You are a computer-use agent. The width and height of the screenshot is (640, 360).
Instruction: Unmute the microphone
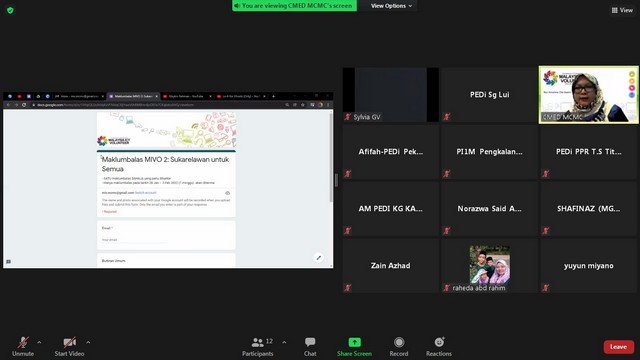pos(23,347)
